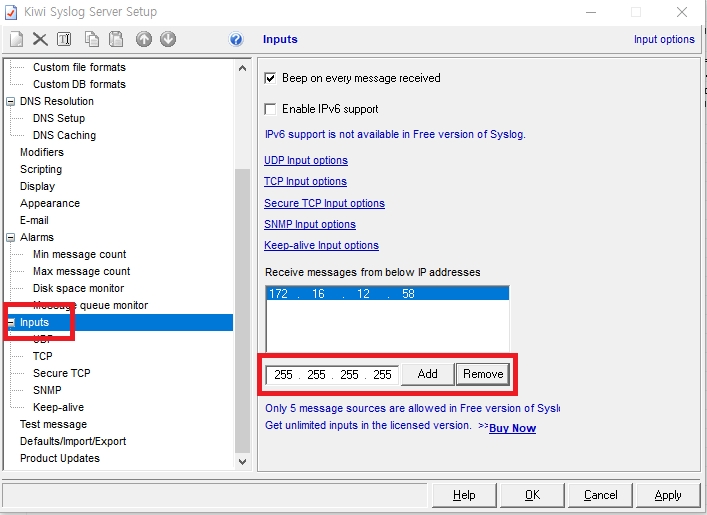The image size is (707, 515).
Task: Click the Add IP address button
Action: 427,374
